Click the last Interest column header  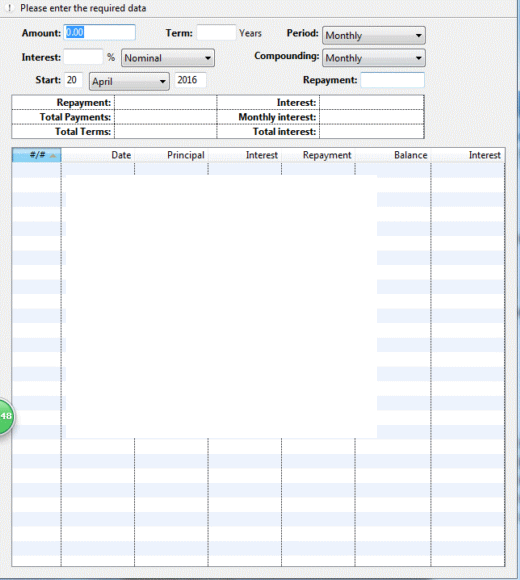pyautogui.click(x=468, y=155)
